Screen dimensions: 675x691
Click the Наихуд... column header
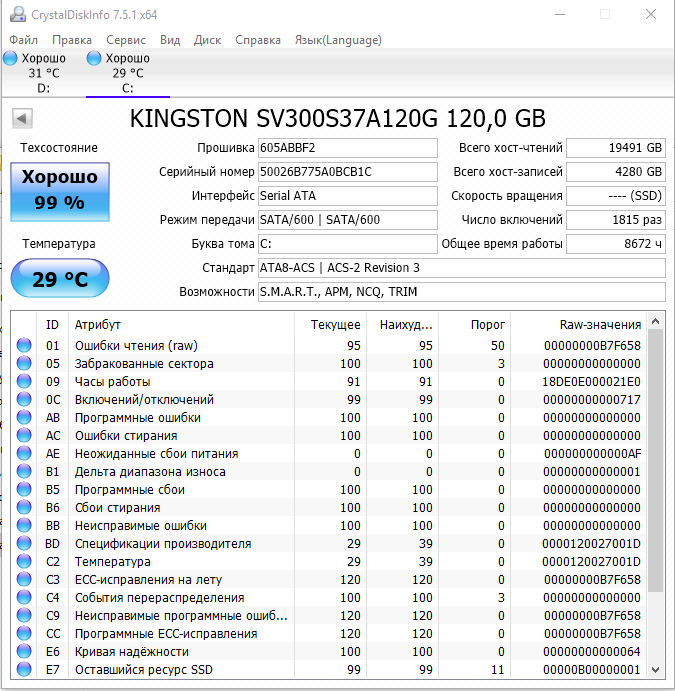(402, 325)
